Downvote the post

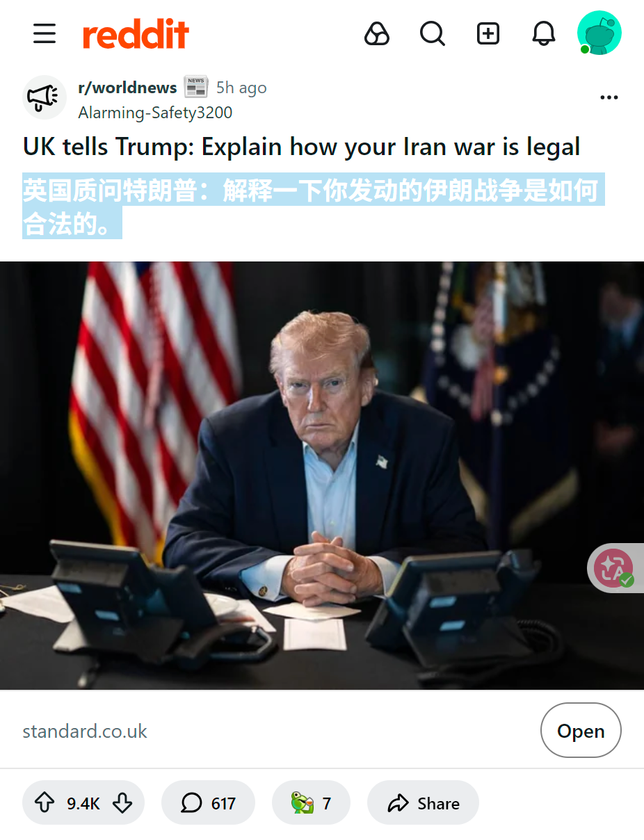coord(122,803)
